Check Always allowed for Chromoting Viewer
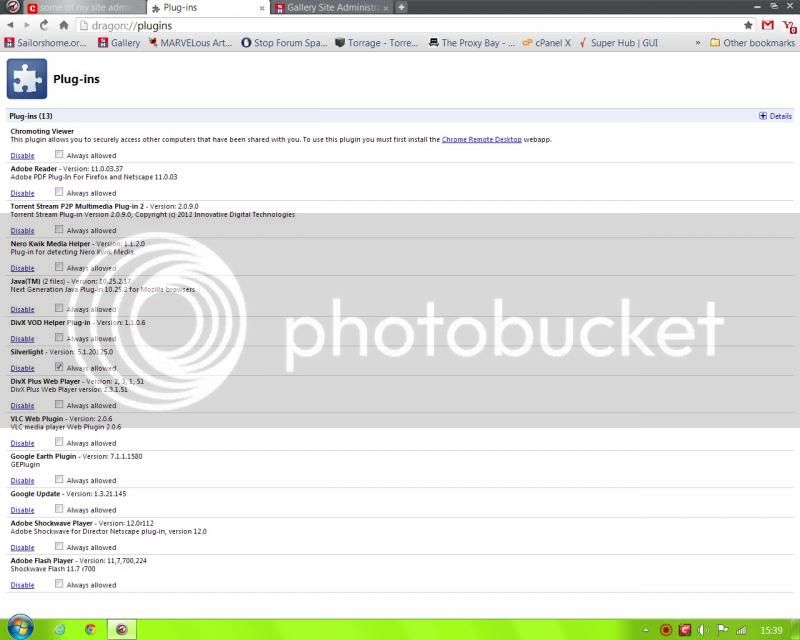 (59, 154)
